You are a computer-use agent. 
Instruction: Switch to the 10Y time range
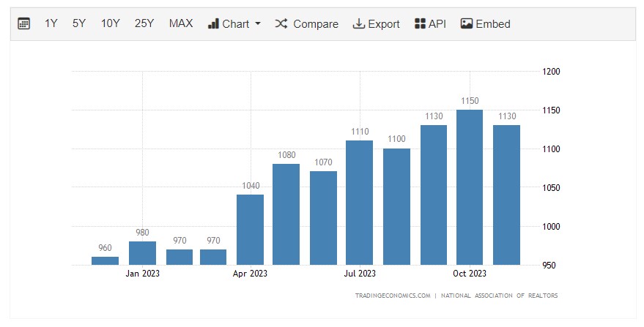[x=111, y=23]
